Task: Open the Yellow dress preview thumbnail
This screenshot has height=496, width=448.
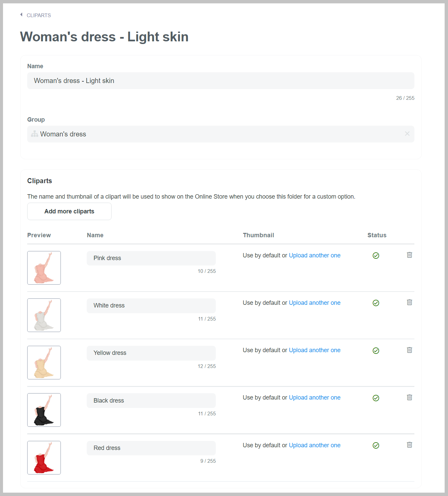Action: pos(44,363)
